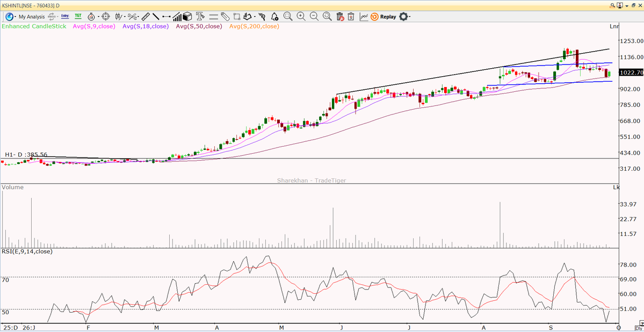Open the refresh icon's dropdown arrow

pos(16,17)
